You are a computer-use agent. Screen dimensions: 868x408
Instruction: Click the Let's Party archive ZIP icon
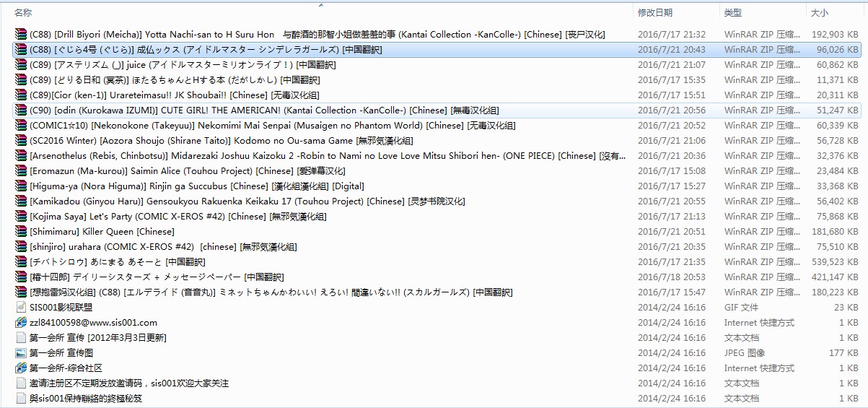(21, 217)
